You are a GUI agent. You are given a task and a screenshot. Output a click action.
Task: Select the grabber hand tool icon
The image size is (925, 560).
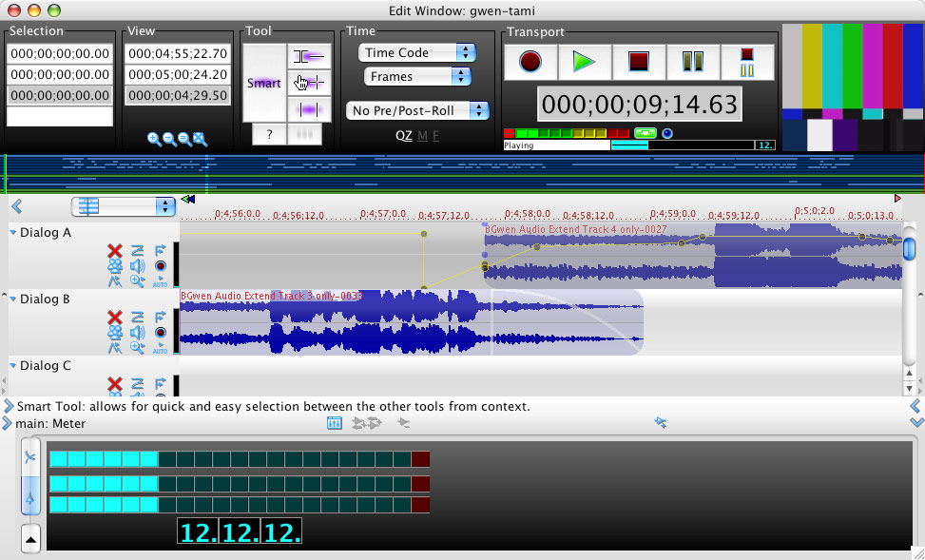[309, 83]
